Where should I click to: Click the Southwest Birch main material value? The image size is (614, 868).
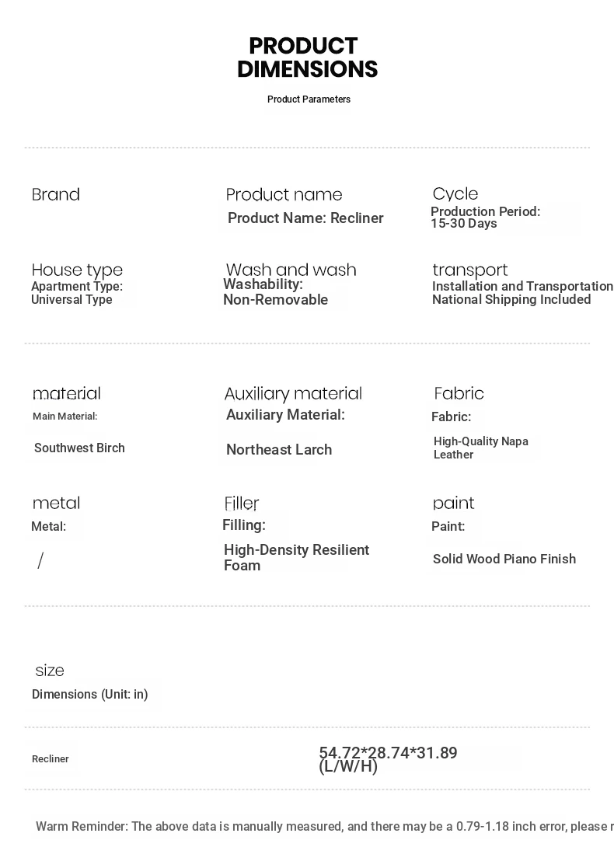tap(79, 448)
